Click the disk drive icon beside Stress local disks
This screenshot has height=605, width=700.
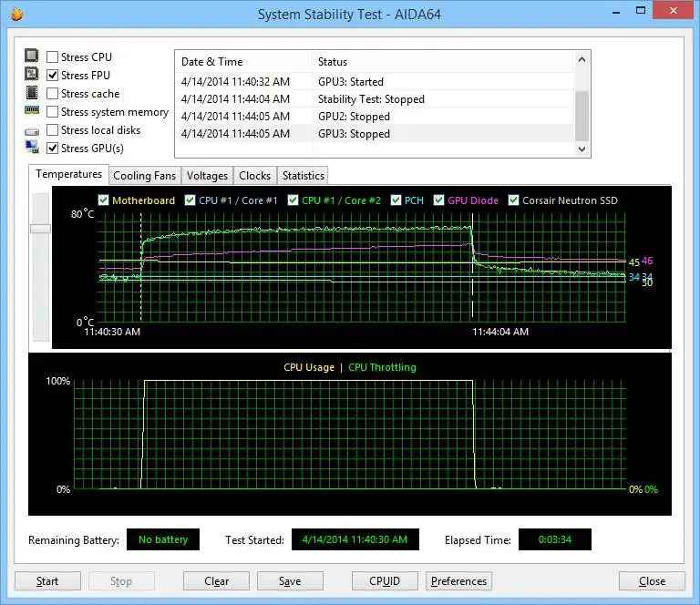click(32, 131)
